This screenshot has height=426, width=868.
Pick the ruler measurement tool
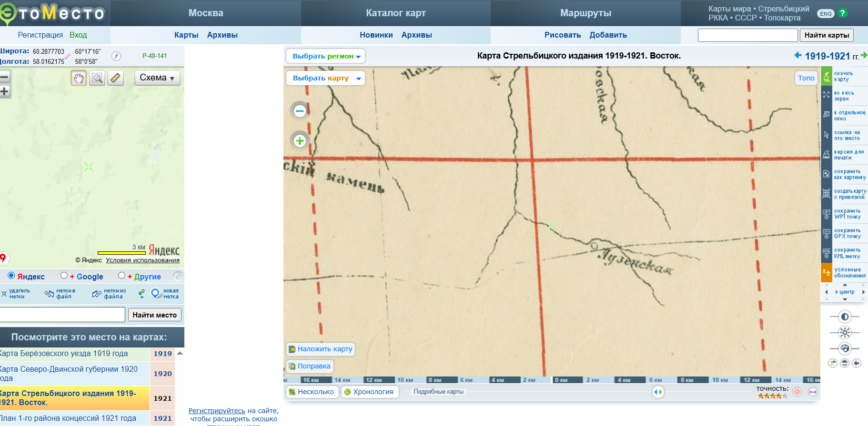[x=115, y=78]
